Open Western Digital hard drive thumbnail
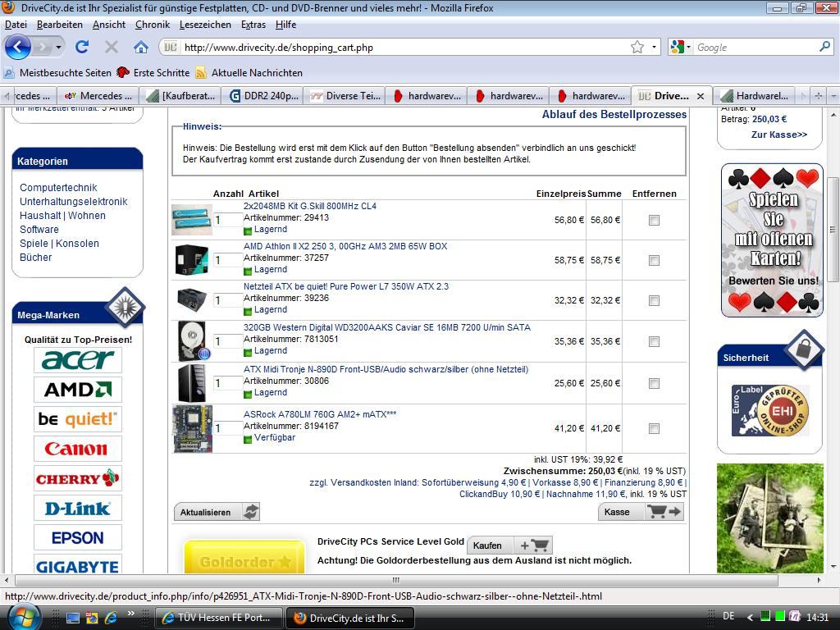The image size is (840, 630). 193,341
